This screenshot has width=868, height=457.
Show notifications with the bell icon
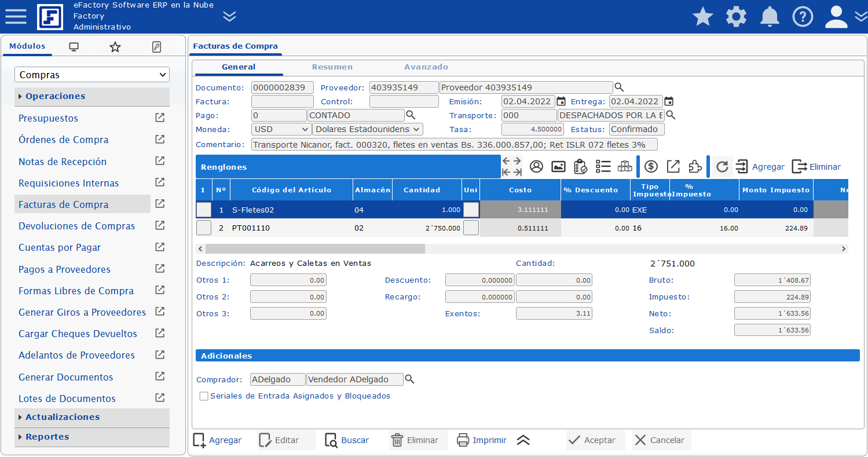(770, 17)
